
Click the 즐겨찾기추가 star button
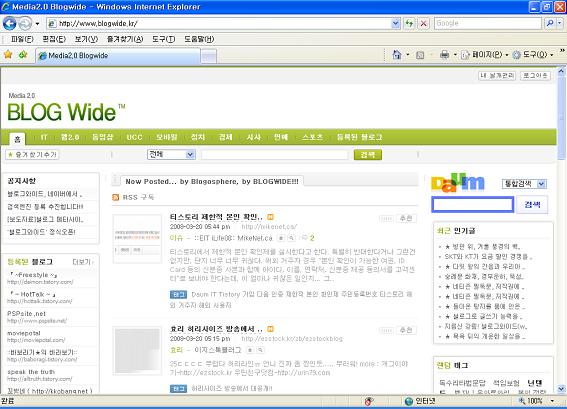pyautogui.click(x=32, y=155)
